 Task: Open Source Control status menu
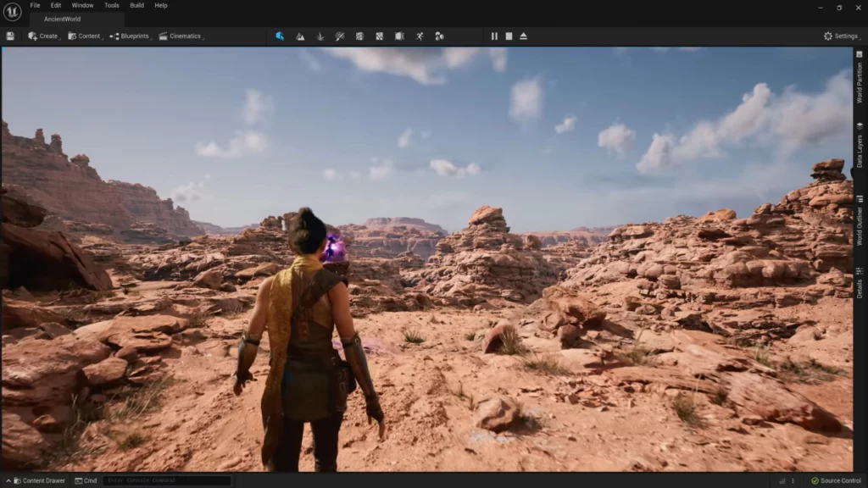(x=836, y=480)
